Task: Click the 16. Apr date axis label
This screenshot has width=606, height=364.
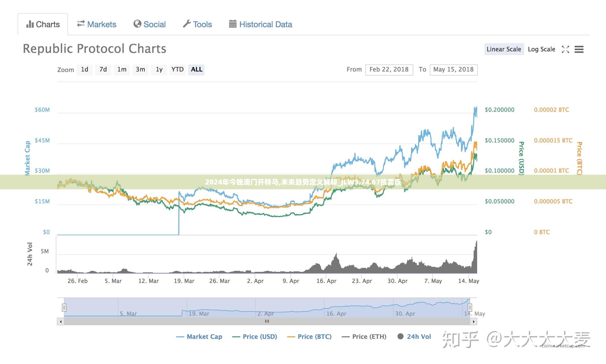Action: click(326, 281)
